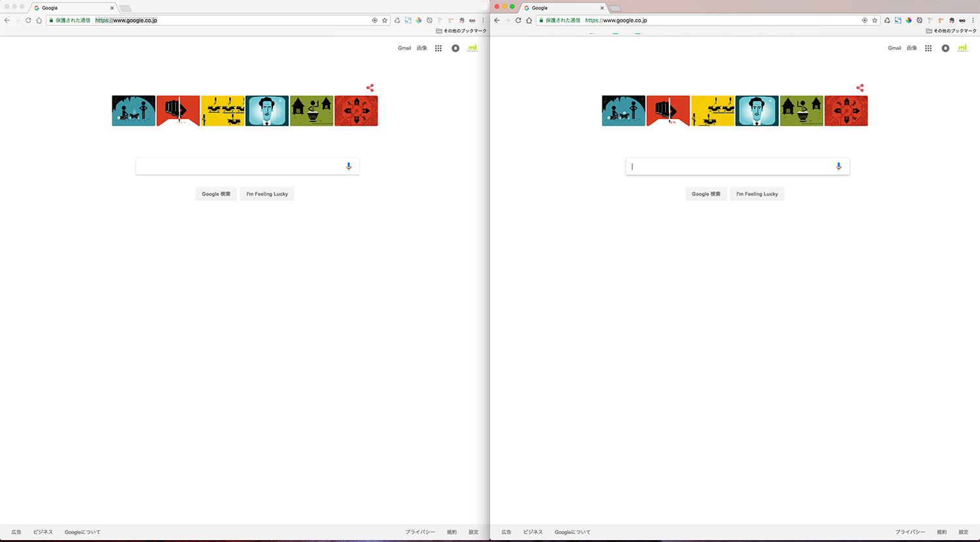The width and height of the screenshot is (980, 542).
Task: Click the forward arrow in right Chrome window
Action: tap(508, 20)
